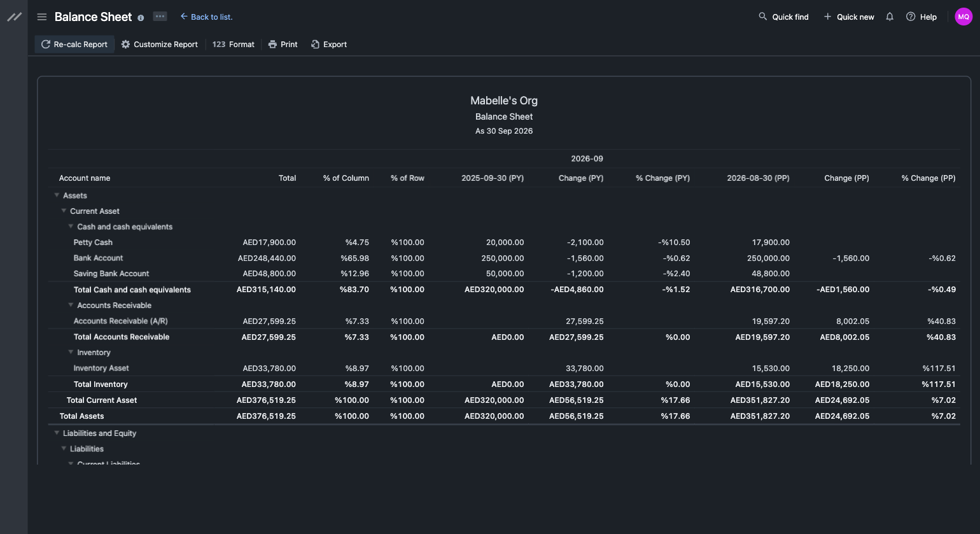Open the Format options

(234, 45)
